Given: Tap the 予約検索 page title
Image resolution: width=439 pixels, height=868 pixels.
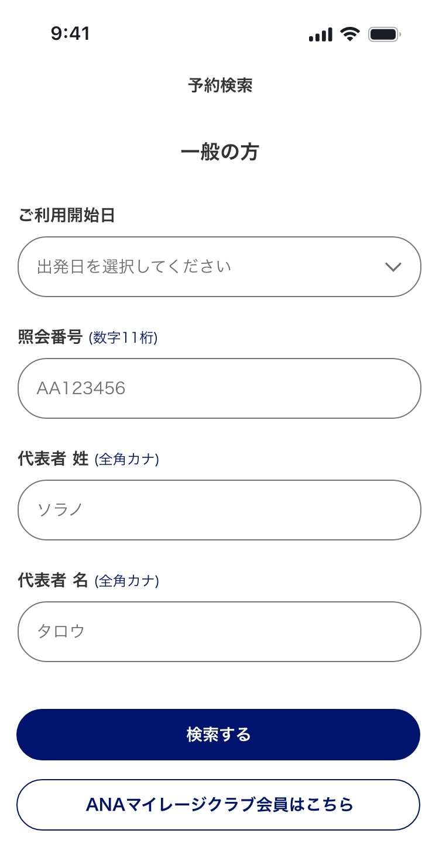Looking at the screenshot, I should pyautogui.click(x=220, y=86).
